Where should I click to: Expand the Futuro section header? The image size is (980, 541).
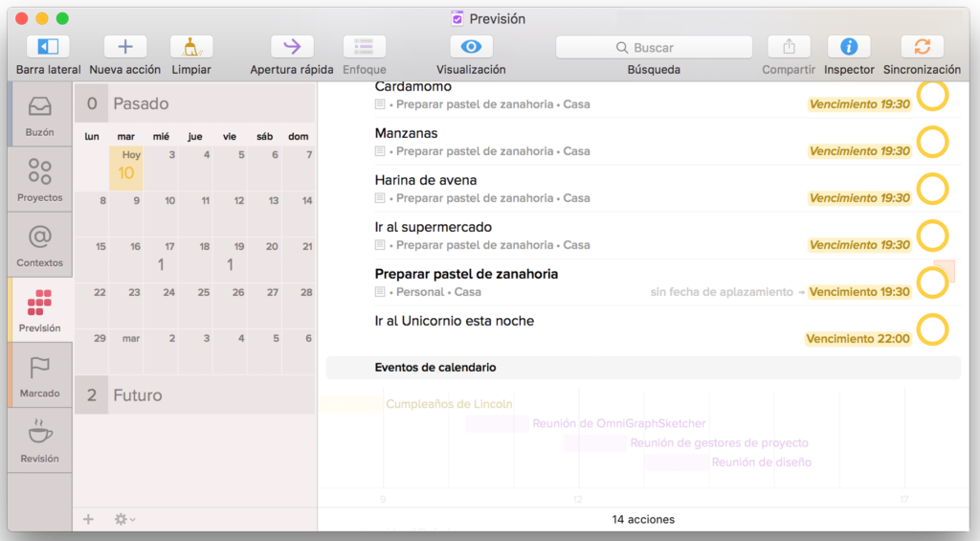pyautogui.click(x=138, y=394)
